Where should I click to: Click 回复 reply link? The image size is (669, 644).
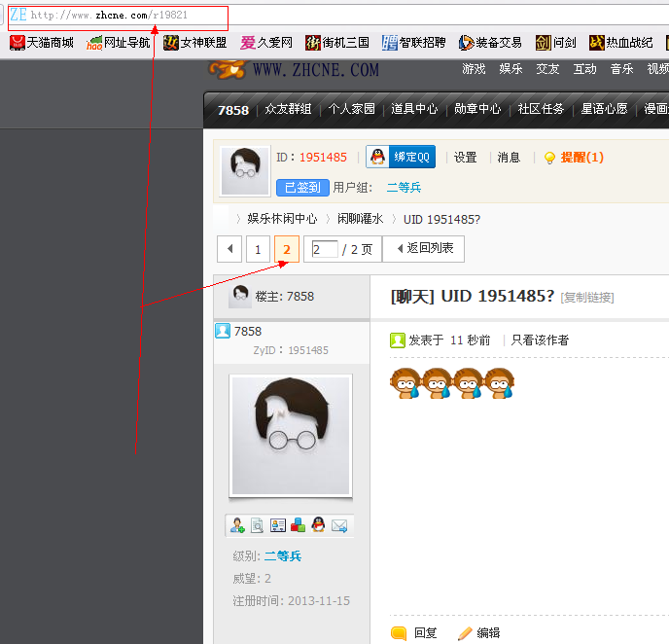[x=425, y=633]
